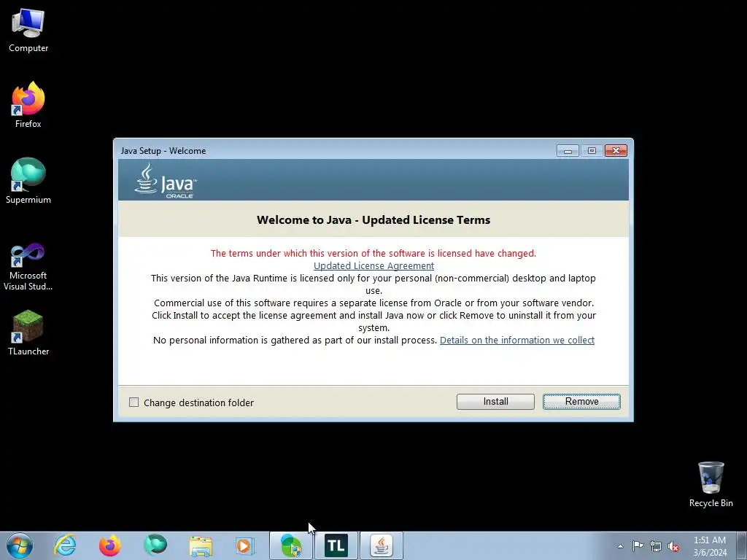Click the Java Setup - Welcome title
Screen dimensions: 747x560
click(x=163, y=150)
